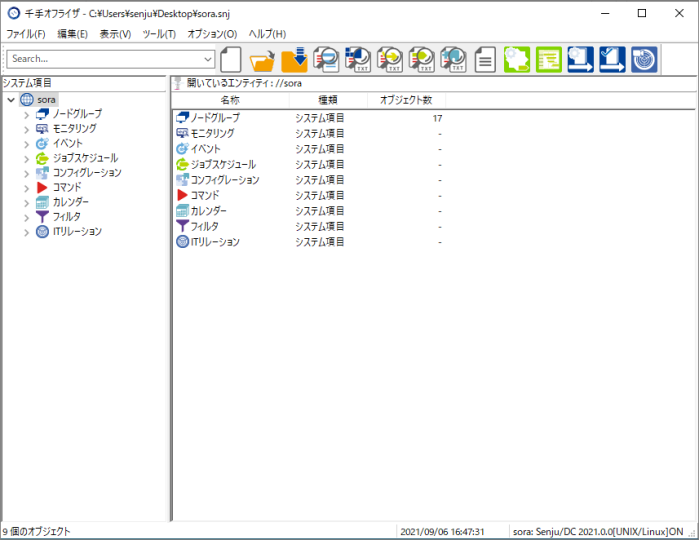This screenshot has height=540, width=699.
Task: Click the yellow arrow TXT magnifier icon
Action: click(x=390, y=59)
